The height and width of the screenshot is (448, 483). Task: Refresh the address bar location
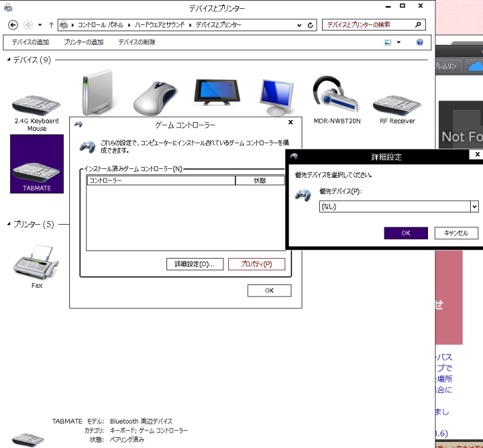[310, 25]
